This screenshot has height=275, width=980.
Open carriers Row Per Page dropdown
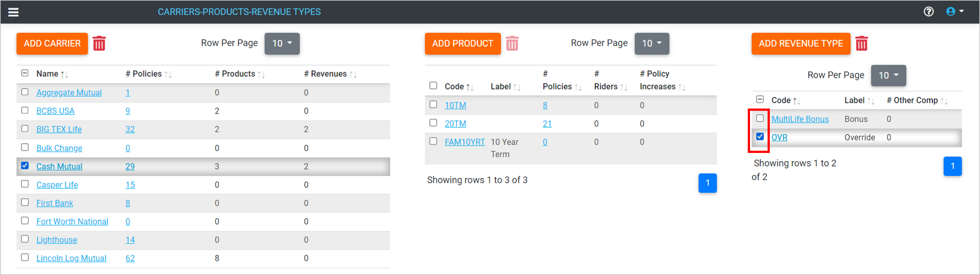(282, 44)
